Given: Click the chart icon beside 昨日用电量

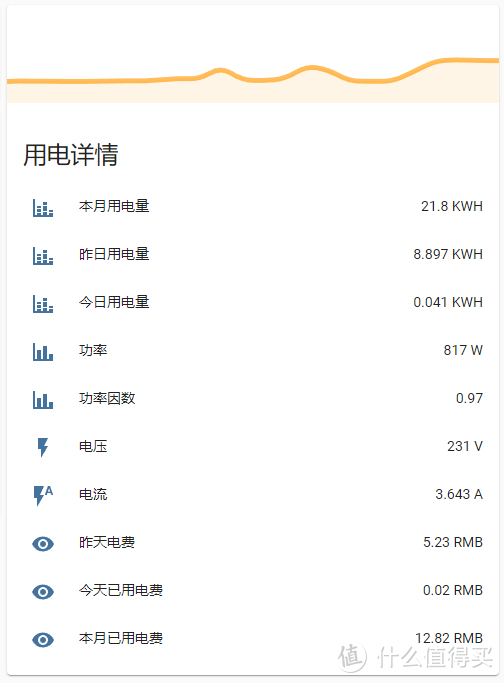Looking at the screenshot, I should pyautogui.click(x=43, y=256).
